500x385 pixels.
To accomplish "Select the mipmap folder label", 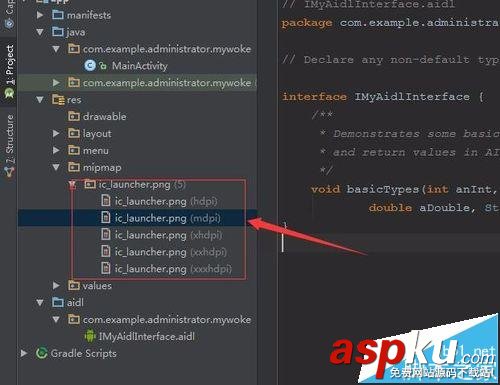I will pos(102,167).
